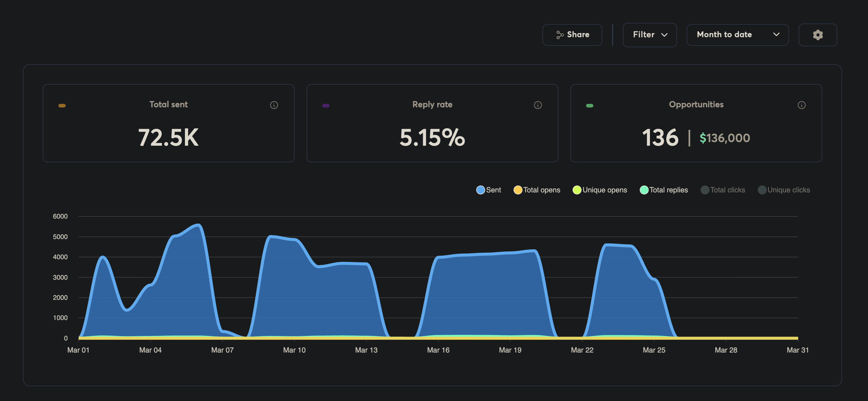Click the Mar 13 x-axis label
868x401 pixels.
tap(366, 350)
